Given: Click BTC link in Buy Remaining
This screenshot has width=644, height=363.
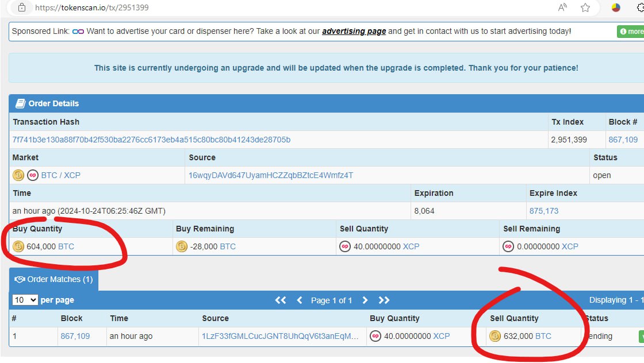Looking at the screenshot, I should tap(228, 246).
